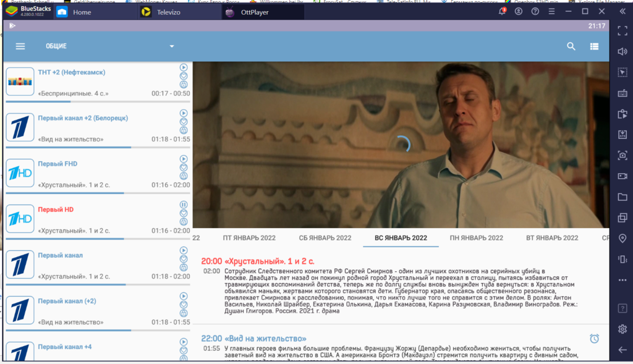Open the BlueStacks title bar menu
The width and height of the screenshot is (633, 364).
pos(551,11)
